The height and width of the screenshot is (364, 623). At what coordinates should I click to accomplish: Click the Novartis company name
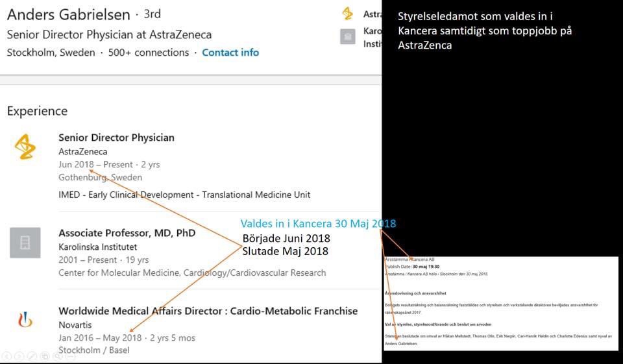pos(75,324)
